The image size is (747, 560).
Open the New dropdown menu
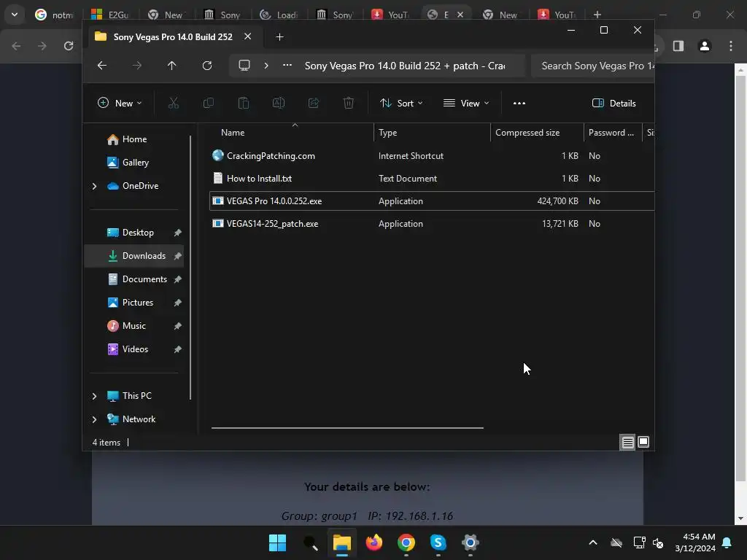click(x=120, y=103)
